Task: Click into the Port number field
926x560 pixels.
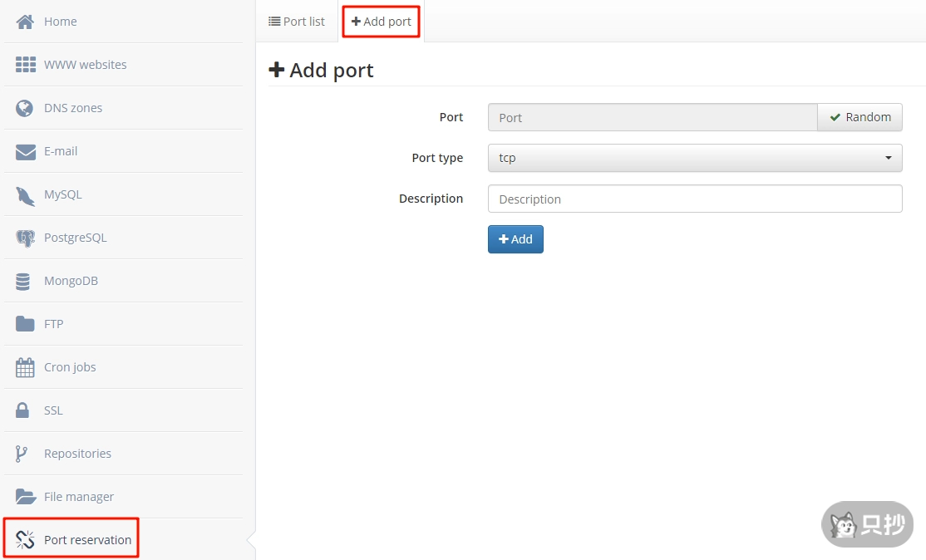Action: (x=652, y=118)
